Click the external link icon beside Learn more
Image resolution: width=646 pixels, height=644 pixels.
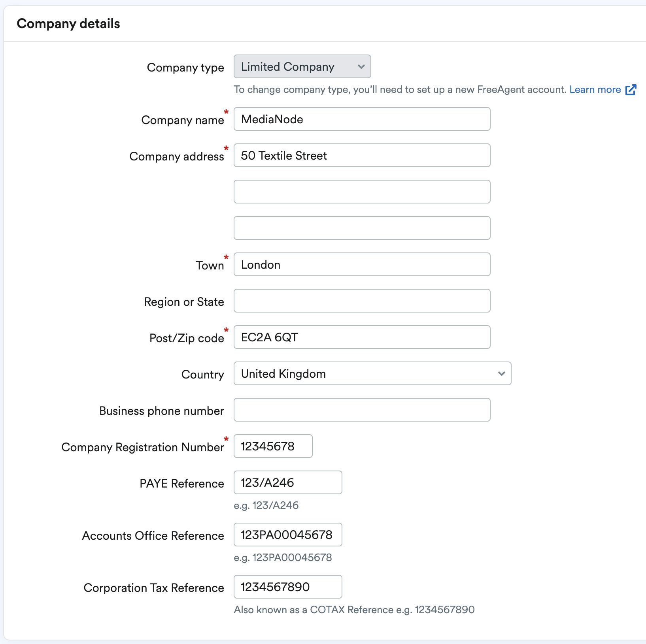click(631, 90)
